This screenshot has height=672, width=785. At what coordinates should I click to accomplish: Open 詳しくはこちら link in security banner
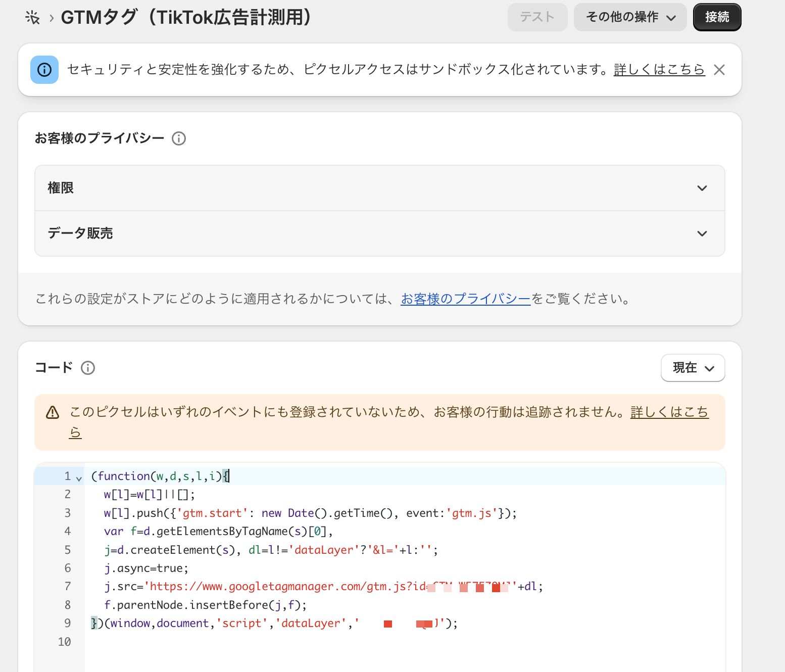click(659, 70)
